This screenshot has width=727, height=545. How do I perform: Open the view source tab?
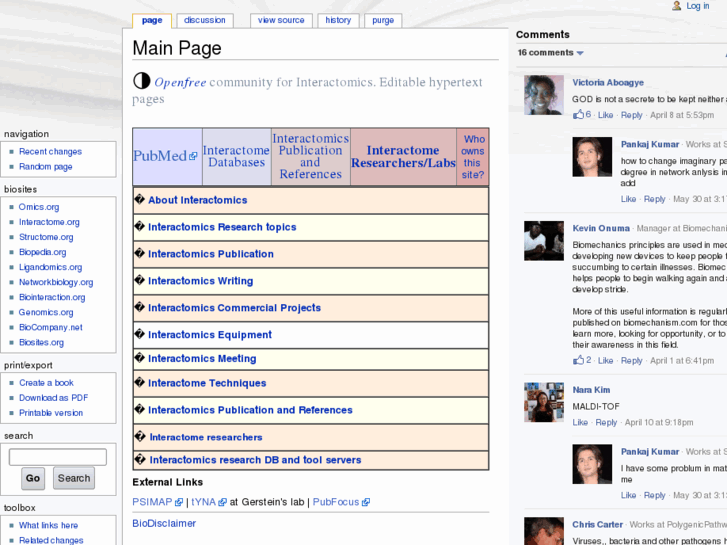click(281, 20)
